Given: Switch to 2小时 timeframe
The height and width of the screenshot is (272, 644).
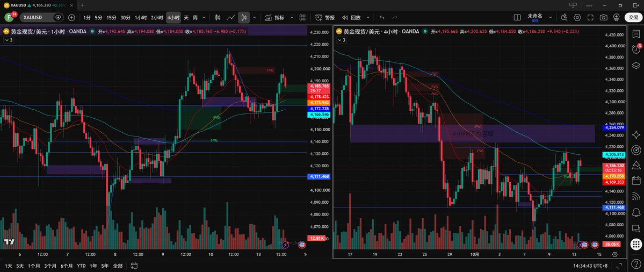Looking at the screenshot, I should pyautogui.click(x=157, y=18).
